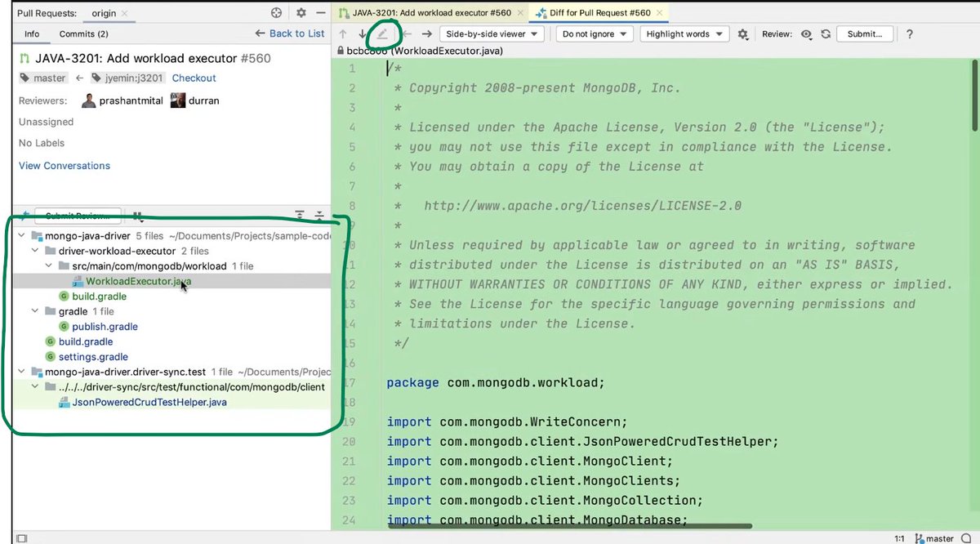This screenshot has height=544, width=980.
Task: Click Submit... button in diff toolbar
Action: pos(865,34)
